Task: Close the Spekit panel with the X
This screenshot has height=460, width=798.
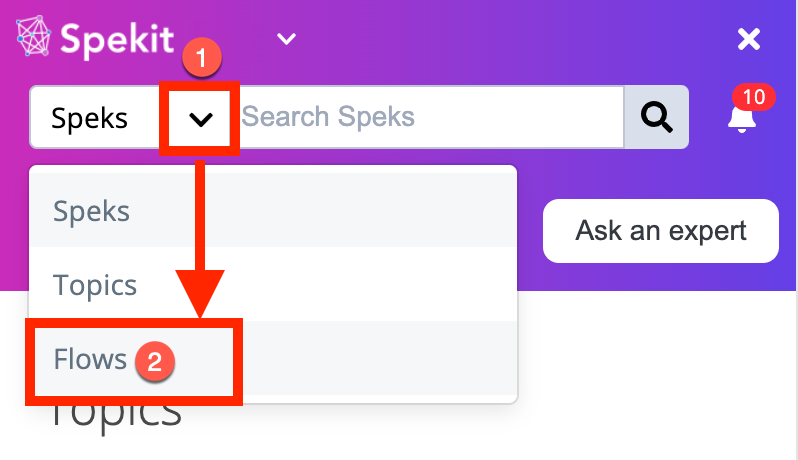Action: click(x=749, y=39)
